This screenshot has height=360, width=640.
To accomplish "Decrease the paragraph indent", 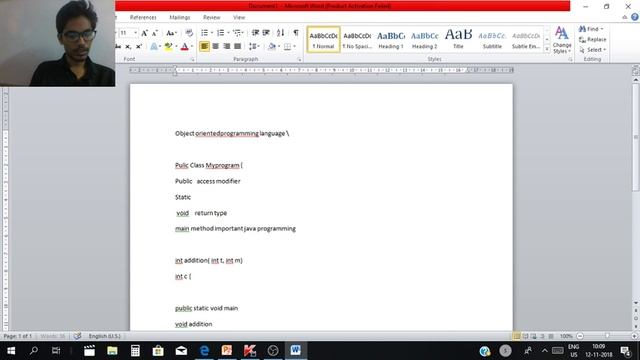I will tap(255, 33).
